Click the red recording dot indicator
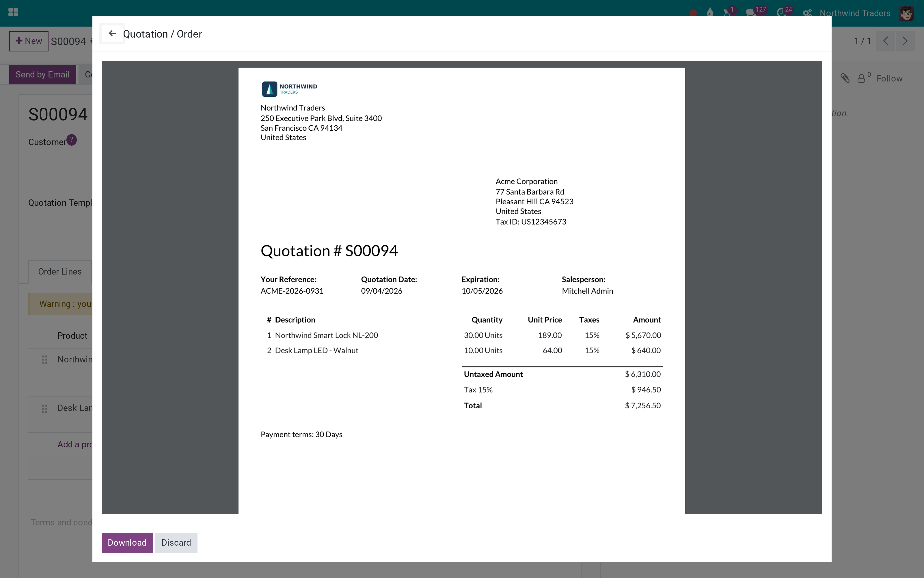924x578 pixels. pyautogui.click(x=693, y=13)
